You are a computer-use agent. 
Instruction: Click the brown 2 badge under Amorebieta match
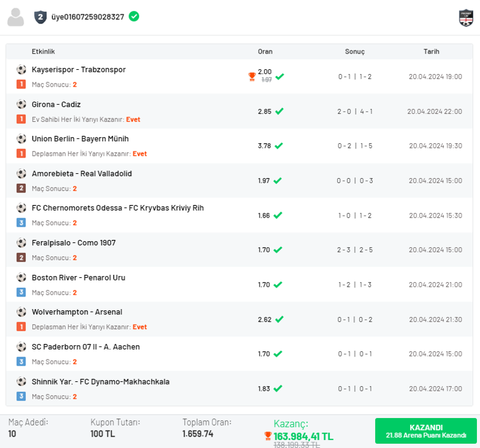[21, 188]
